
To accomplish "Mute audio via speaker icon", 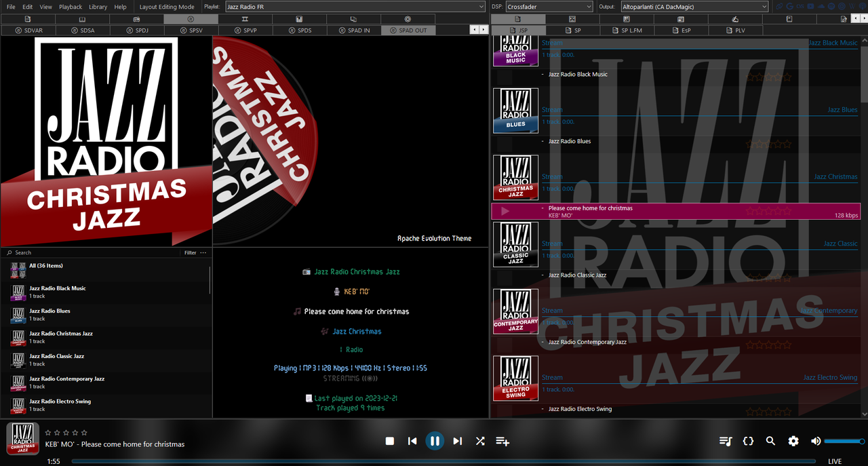I will [816, 441].
